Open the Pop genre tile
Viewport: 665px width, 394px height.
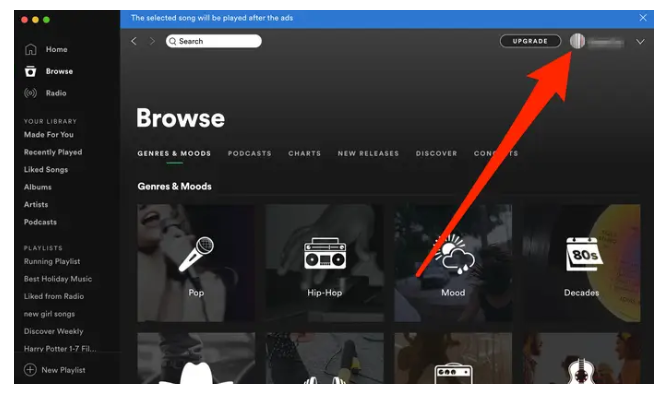(196, 263)
